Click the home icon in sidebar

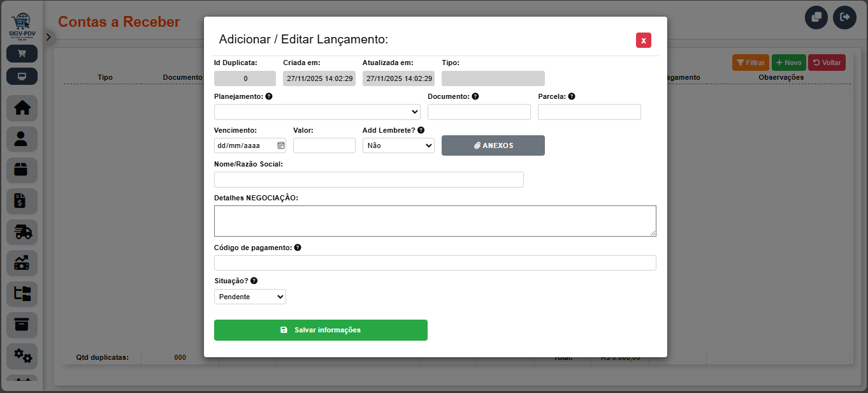[x=22, y=108]
